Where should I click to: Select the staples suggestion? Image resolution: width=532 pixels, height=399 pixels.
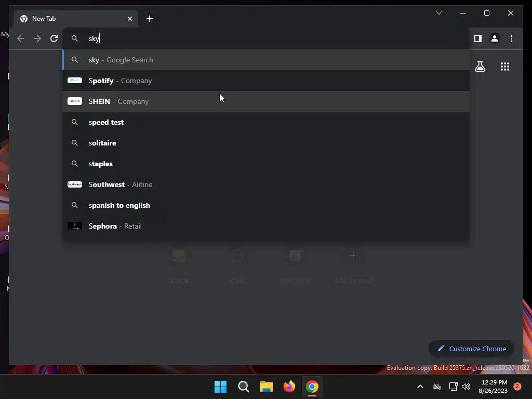pyautogui.click(x=267, y=164)
